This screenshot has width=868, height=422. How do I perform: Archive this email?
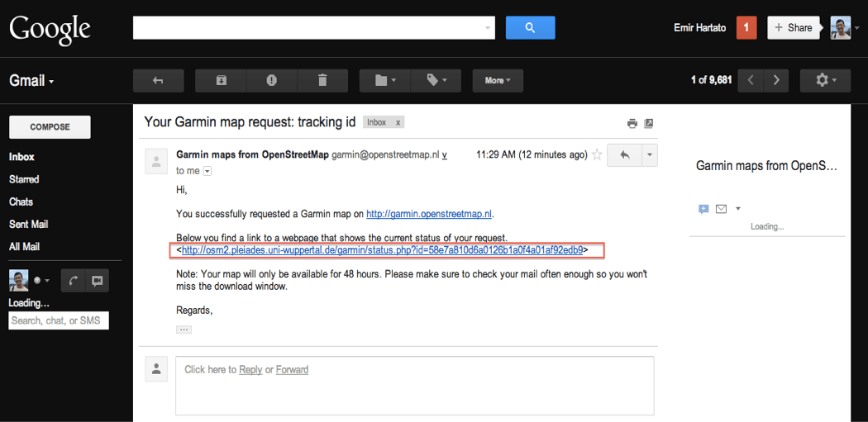[221, 81]
